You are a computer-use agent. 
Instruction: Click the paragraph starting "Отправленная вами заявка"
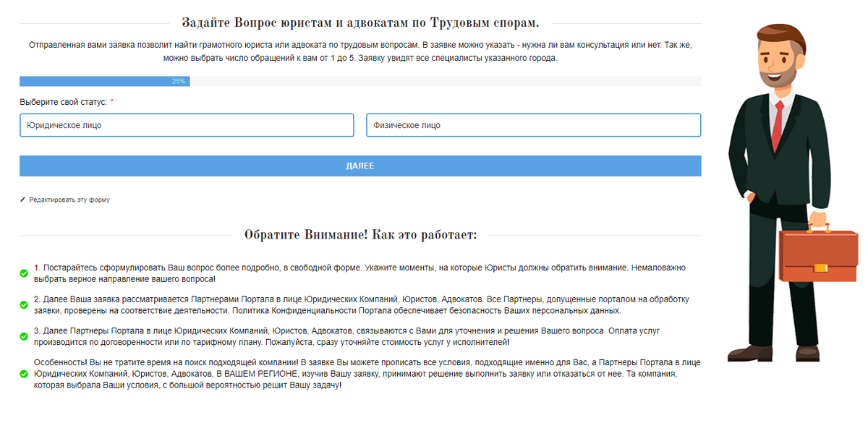(x=360, y=51)
